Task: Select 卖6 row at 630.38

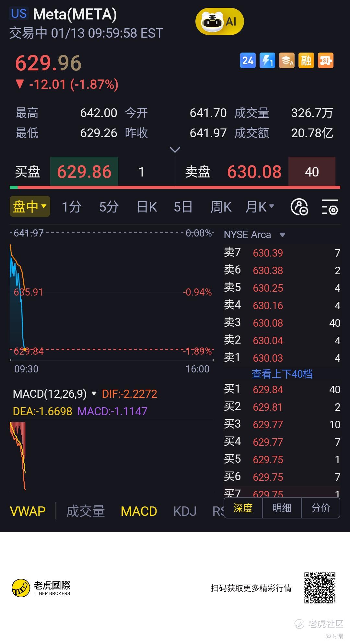Action: tap(282, 270)
